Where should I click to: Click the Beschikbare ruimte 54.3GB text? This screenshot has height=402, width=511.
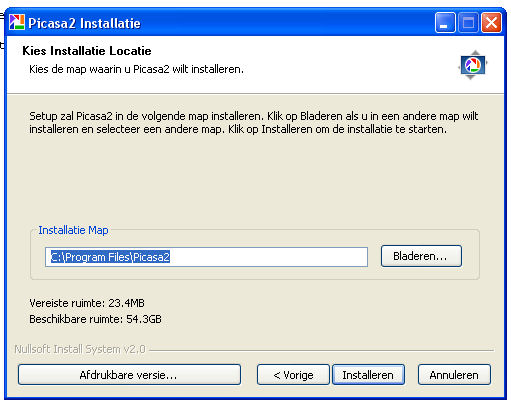coord(95,319)
